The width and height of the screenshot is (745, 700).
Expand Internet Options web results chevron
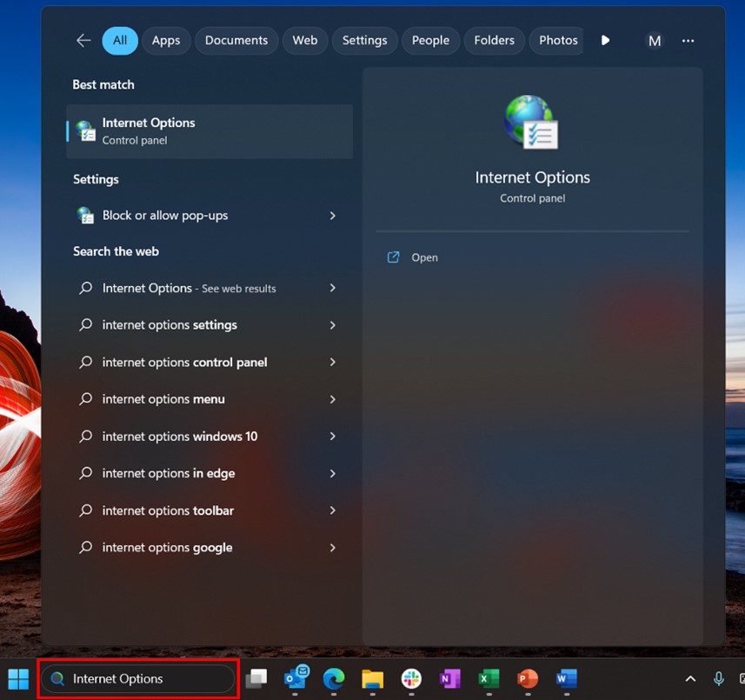(333, 288)
